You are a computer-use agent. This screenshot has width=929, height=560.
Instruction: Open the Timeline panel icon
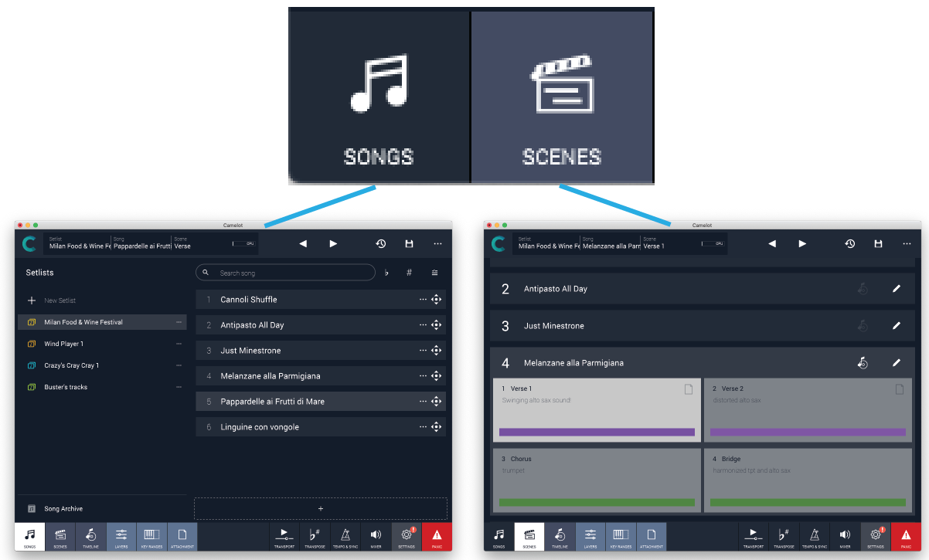(x=90, y=535)
